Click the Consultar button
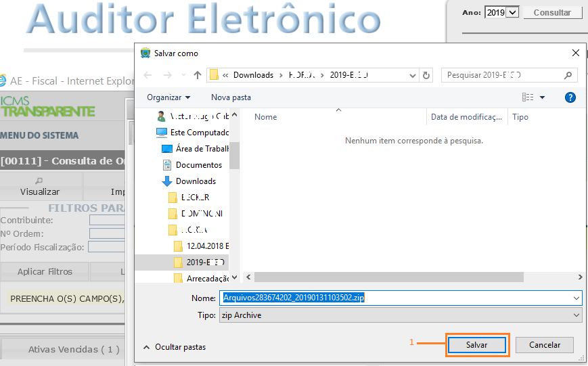The image size is (588, 366). tap(552, 12)
